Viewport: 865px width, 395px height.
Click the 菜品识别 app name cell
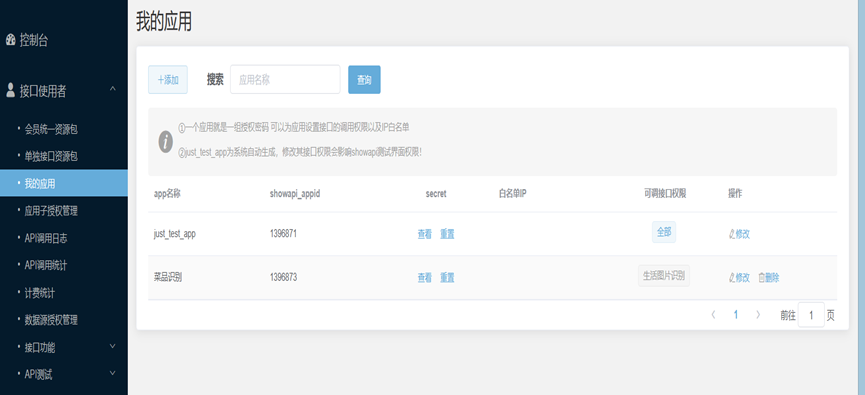click(168, 277)
